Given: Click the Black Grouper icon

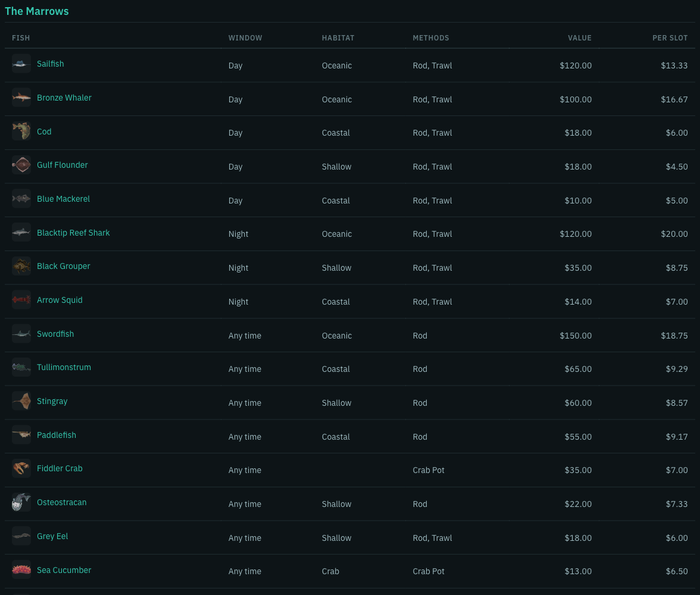Looking at the screenshot, I should tap(21, 266).
